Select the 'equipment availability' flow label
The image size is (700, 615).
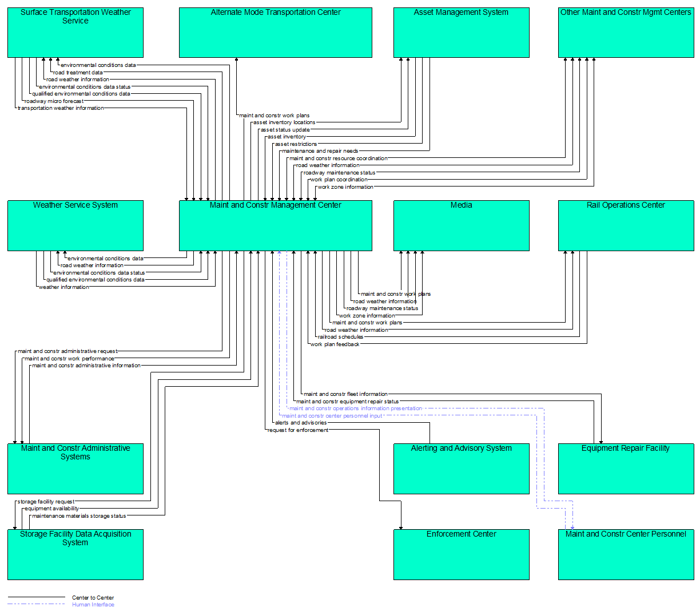52,509
